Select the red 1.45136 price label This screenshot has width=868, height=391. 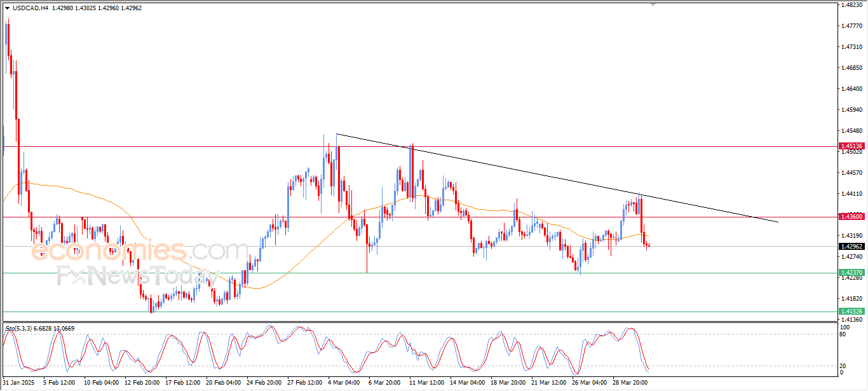[x=851, y=146]
